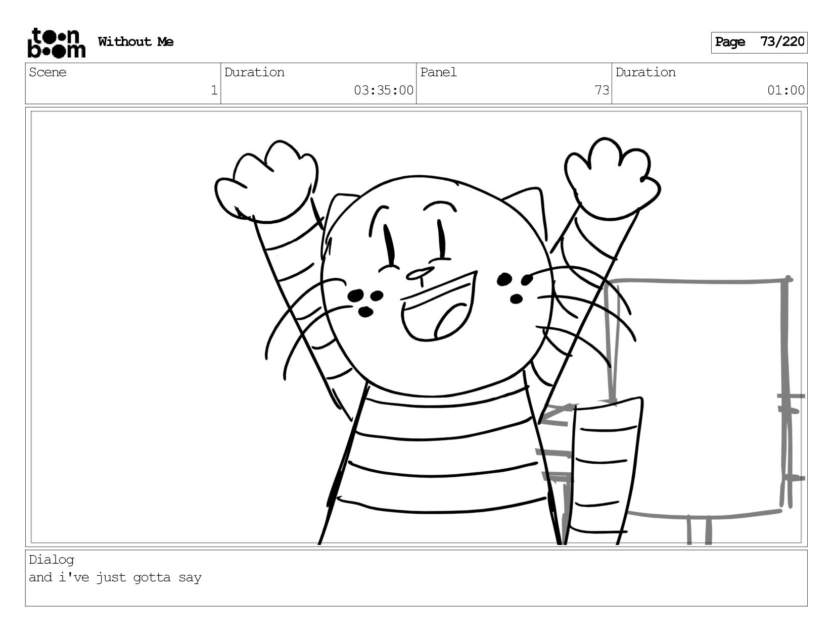Select the 'Dialog' label
The height and width of the screenshot is (644, 834).
pos(52,560)
